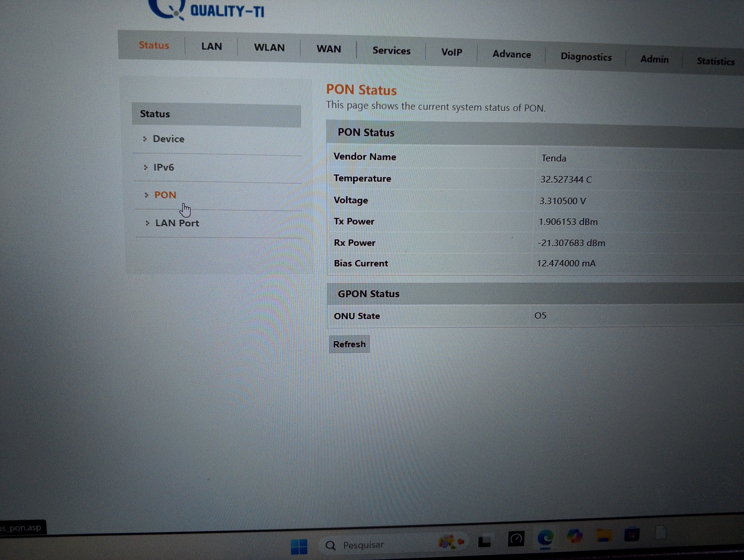Open the WAN tab
Viewport: 744px width, 560px height.
[329, 49]
